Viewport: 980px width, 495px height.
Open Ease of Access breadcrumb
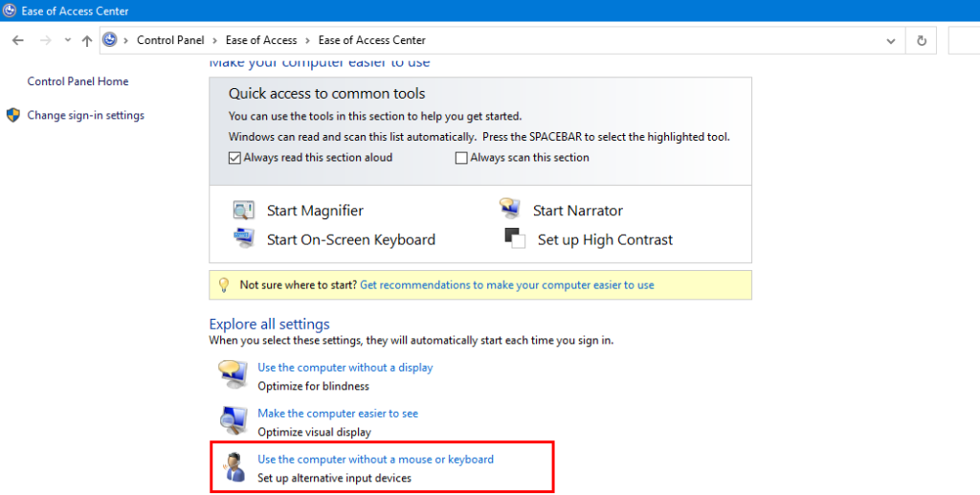(x=261, y=40)
